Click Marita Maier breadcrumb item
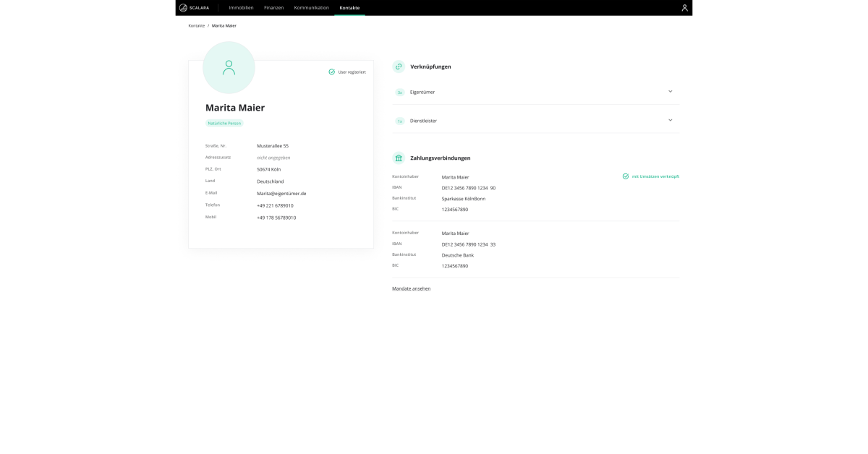The width and height of the screenshot is (868, 454). (224, 26)
